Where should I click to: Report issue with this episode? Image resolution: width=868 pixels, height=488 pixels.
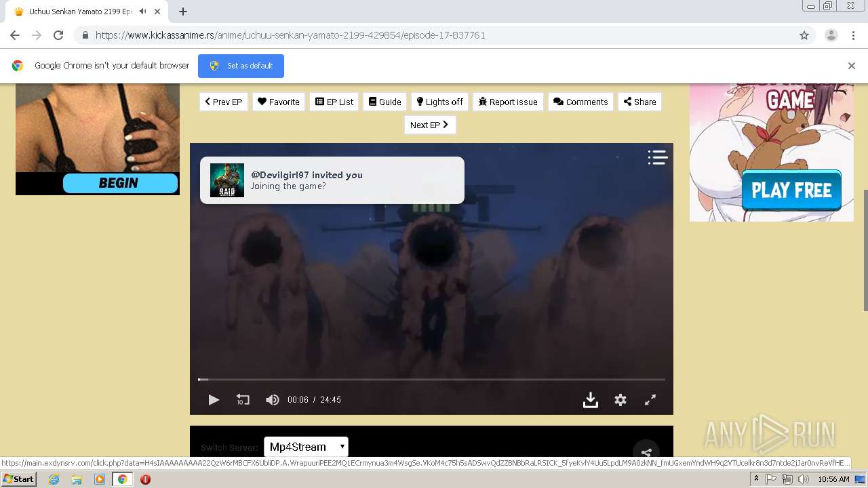(508, 102)
